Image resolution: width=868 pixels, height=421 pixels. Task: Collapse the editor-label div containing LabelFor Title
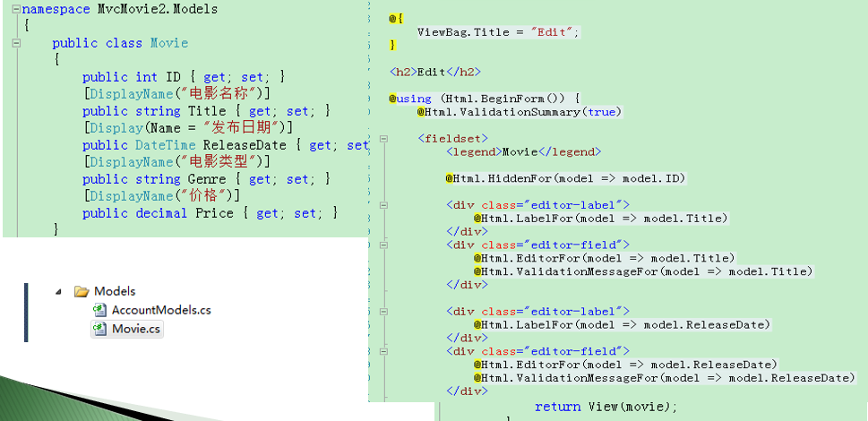pos(384,205)
